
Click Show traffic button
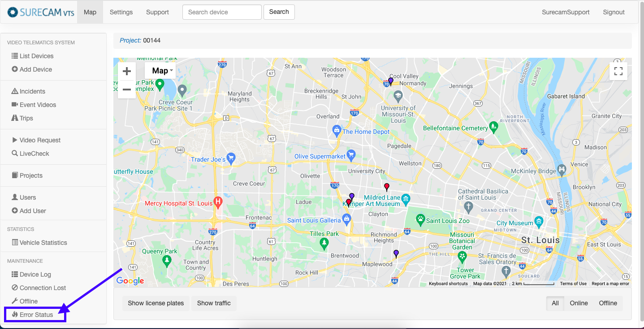pyautogui.click(x=214, y=303)
